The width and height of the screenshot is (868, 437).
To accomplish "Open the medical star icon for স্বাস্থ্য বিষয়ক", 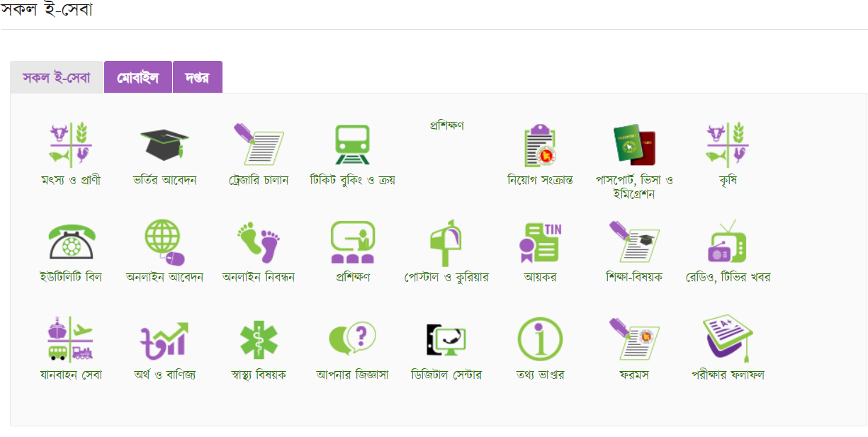I will (259, 340).
